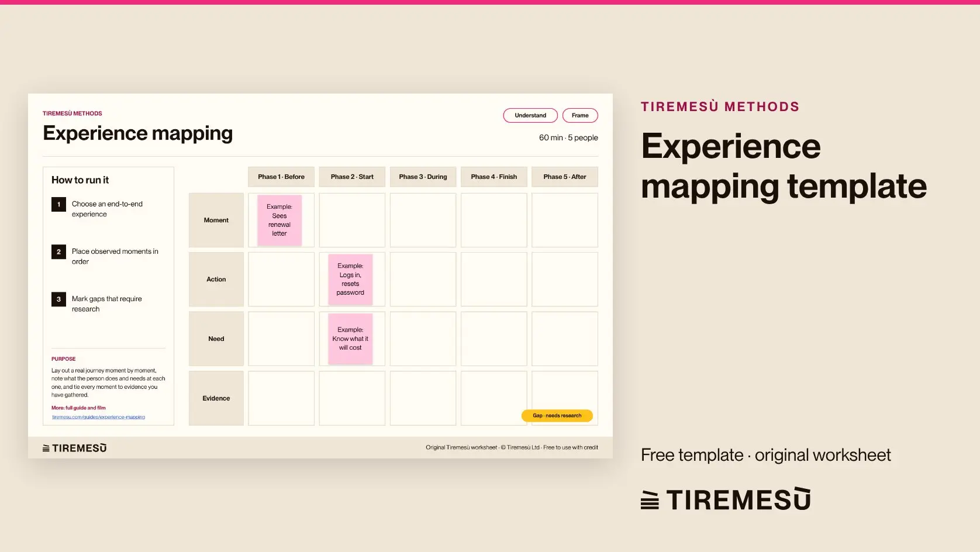Click the 'Experience mapping' worksheet title
Viewport: 980px width, 552px height.
[137, 133]
